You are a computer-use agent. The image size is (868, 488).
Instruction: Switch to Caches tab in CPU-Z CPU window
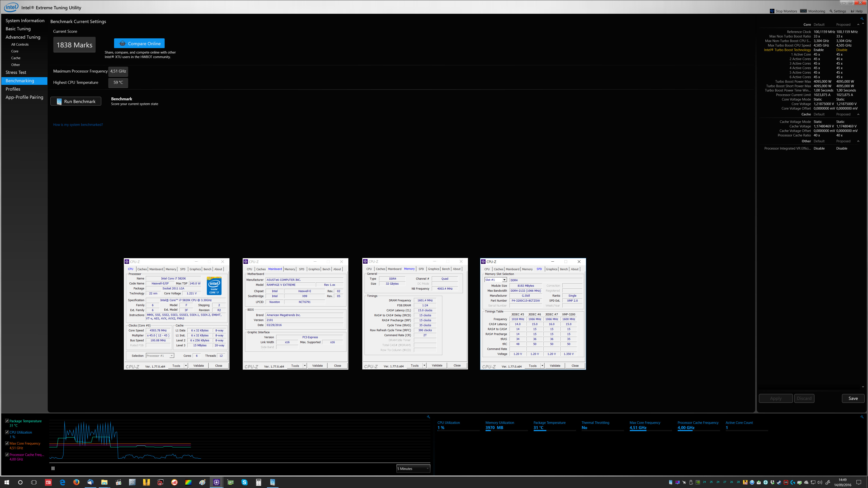(142, 269)
